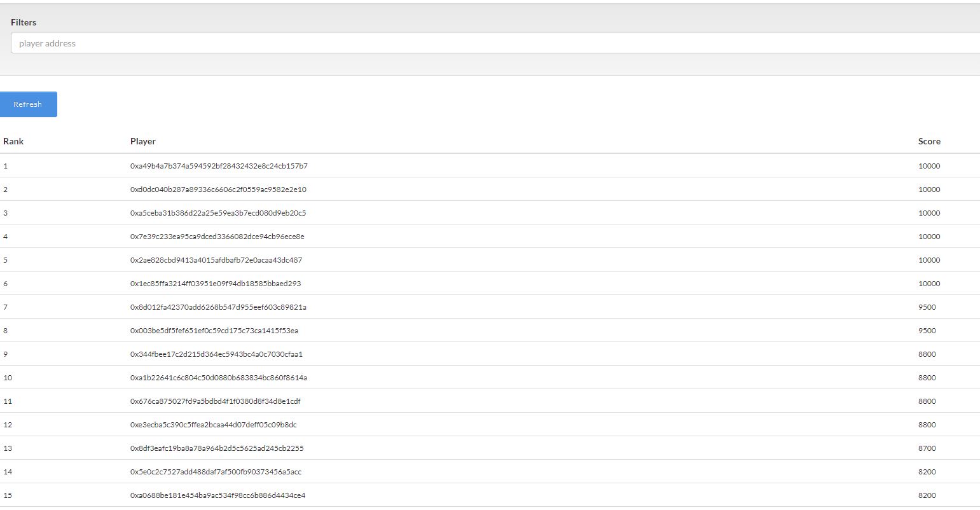Image resolution: width=980 pixels, height=510 pixels.
Task: Select player address starting 0xe3ecba5c
Action: pyautogui.click(x=214, y=425)
